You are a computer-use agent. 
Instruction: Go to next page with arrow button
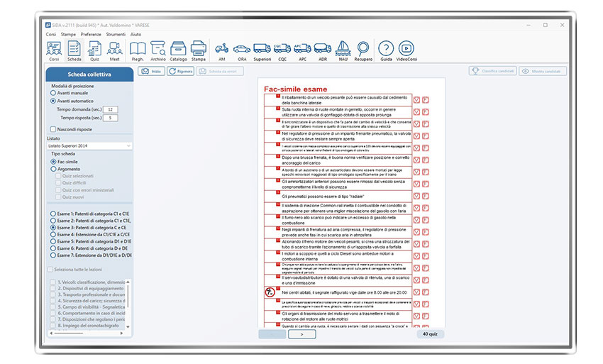pyautogui.click(x=302, y=333)
